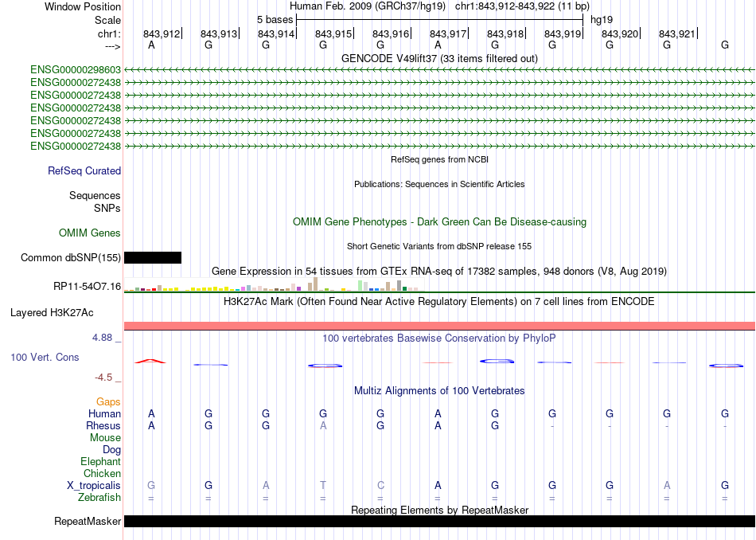The height and width of the screenshot is (540, 756).
Task: Click the Repeating Elements by RepeatMasker title
Action: (439, 510)
